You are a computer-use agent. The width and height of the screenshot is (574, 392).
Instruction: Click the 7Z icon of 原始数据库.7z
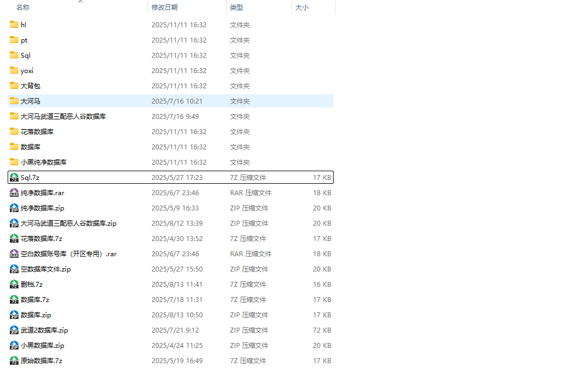pyautogui.click(x=14, y=361)
